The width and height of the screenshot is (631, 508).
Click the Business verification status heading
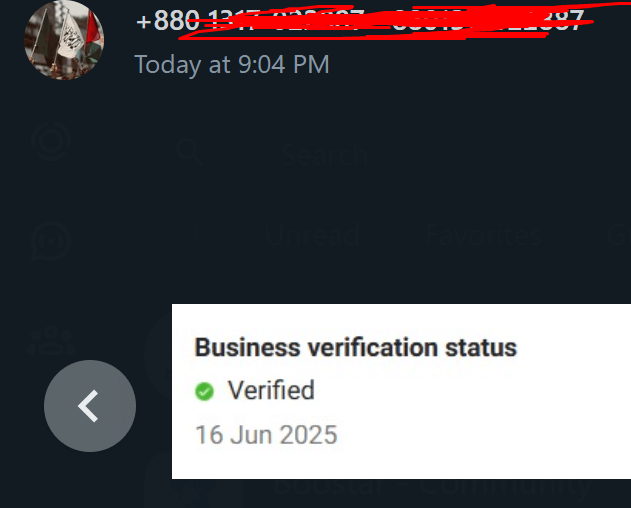click(356, 347)
